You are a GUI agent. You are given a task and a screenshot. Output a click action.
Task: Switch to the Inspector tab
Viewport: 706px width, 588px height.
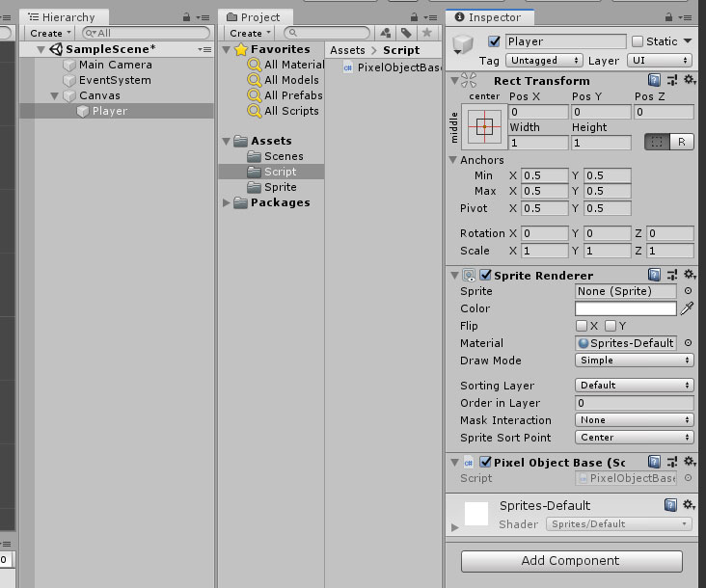pyautogui.click(x=488, y=17)
